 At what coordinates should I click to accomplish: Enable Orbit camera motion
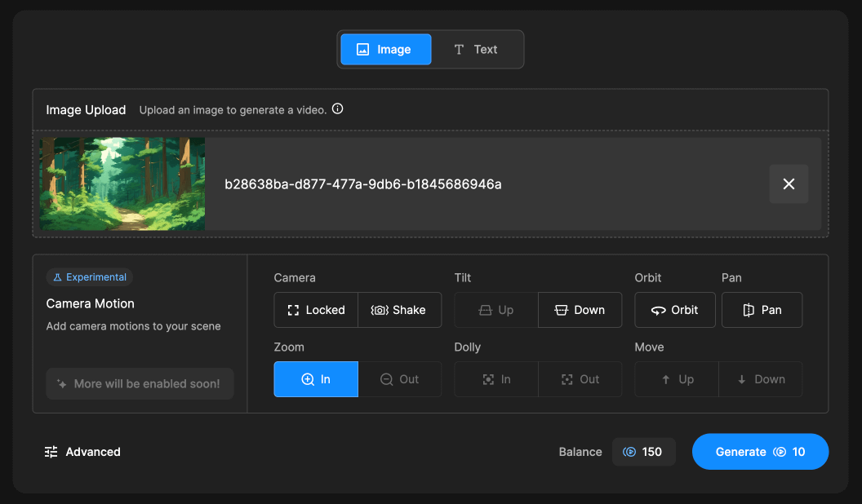(x=675, y=310)
